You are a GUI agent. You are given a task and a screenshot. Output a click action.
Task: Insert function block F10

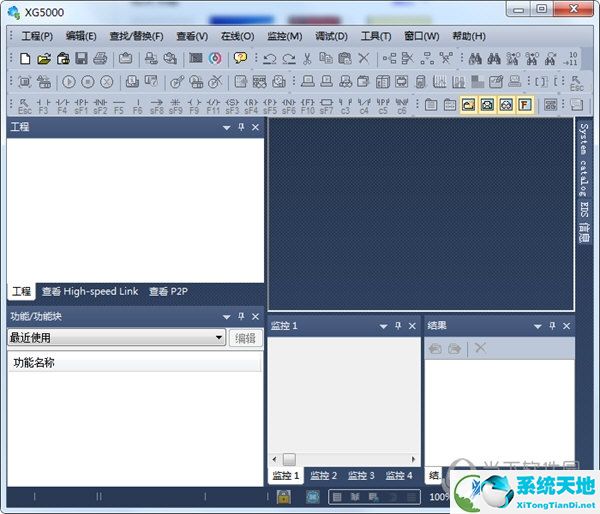(308, 106)
